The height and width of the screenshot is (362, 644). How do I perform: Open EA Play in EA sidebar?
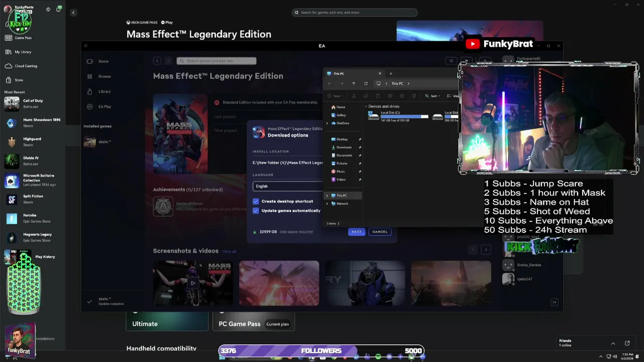pyautogui.click(x=99, y=107)
